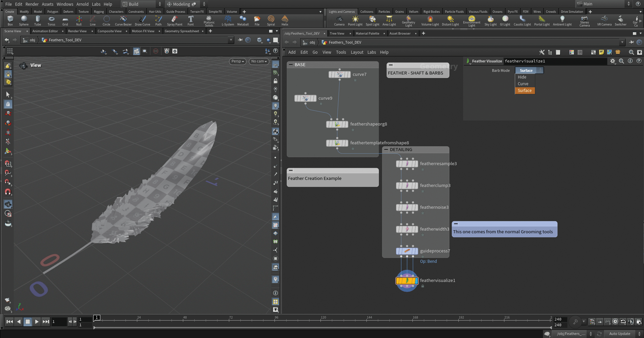Click the current frame number field

(x=59, y=322)
